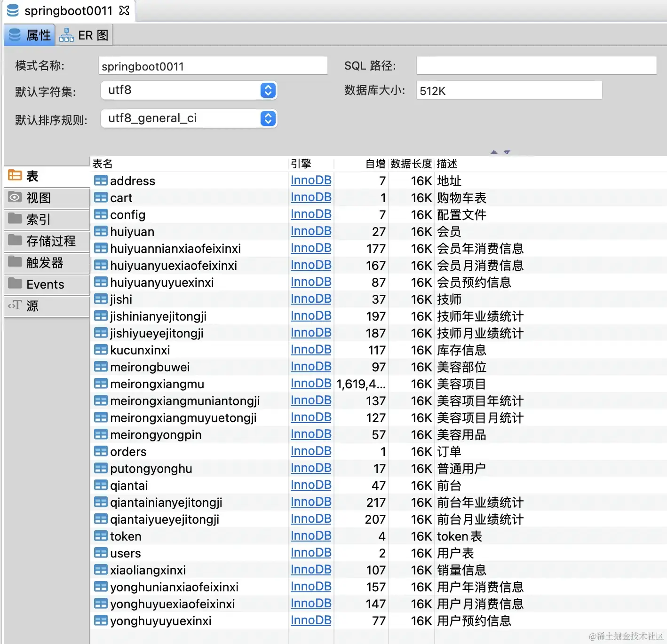
Task: Click the table icon beside users
Action: pyautogui.click(x=101, y=553)
